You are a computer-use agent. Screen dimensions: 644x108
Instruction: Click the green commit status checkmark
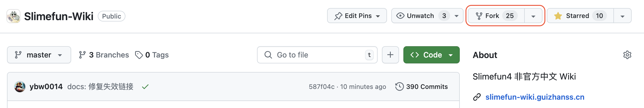[x=145, y=87]
